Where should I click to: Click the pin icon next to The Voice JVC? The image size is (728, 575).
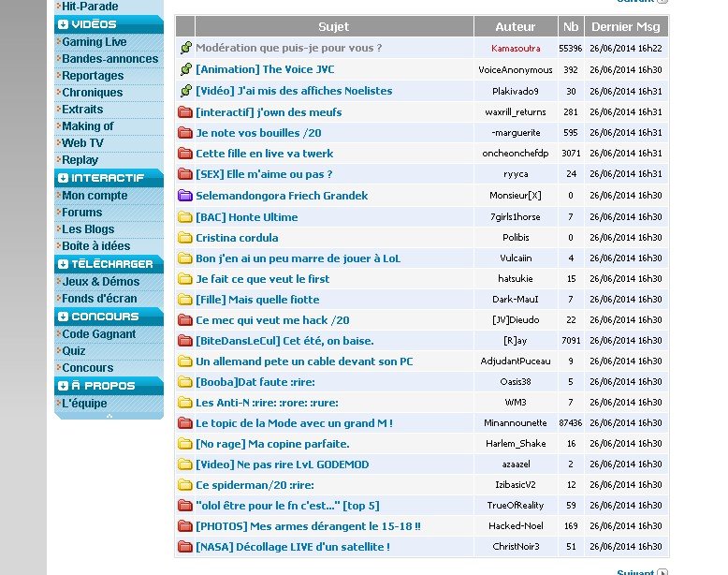coord(185,69)
